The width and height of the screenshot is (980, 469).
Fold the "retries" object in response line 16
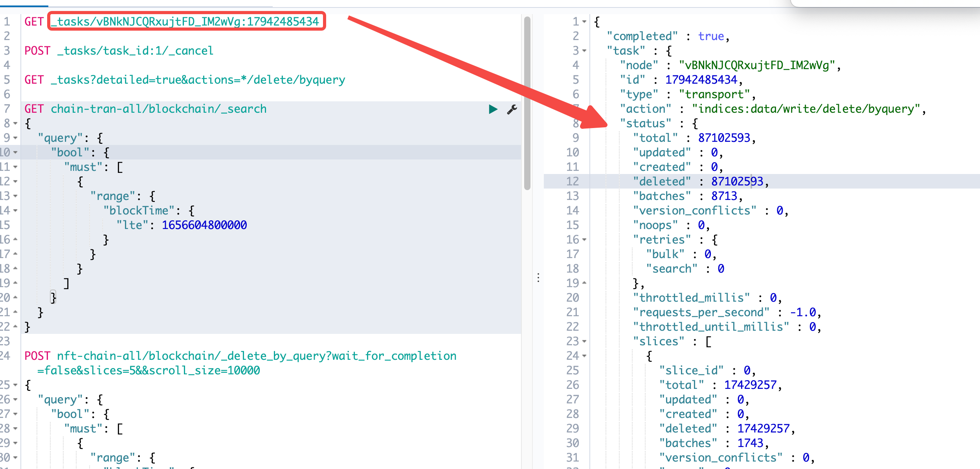(x=584, y=240)
